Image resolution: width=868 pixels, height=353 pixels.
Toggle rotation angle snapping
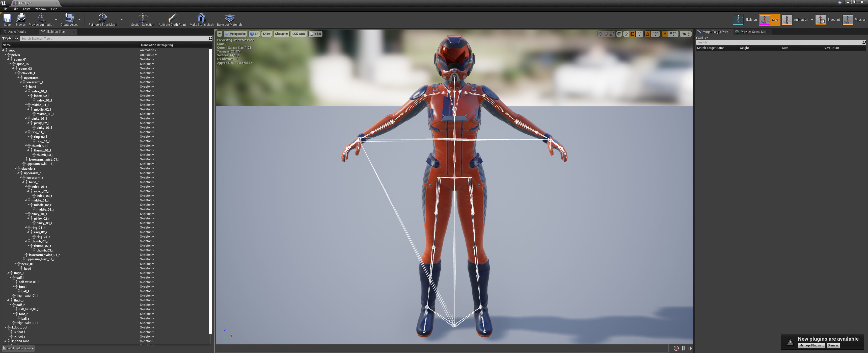pos(648,34)
